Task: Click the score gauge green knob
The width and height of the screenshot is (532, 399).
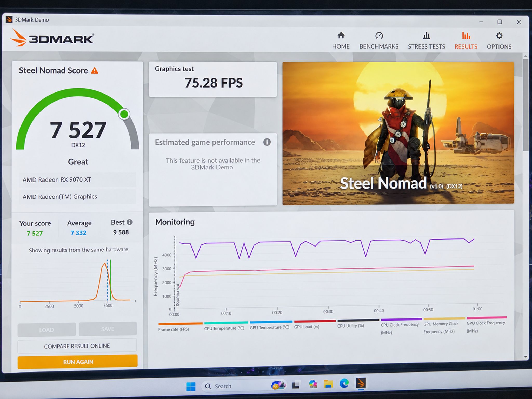Action: 124,114
